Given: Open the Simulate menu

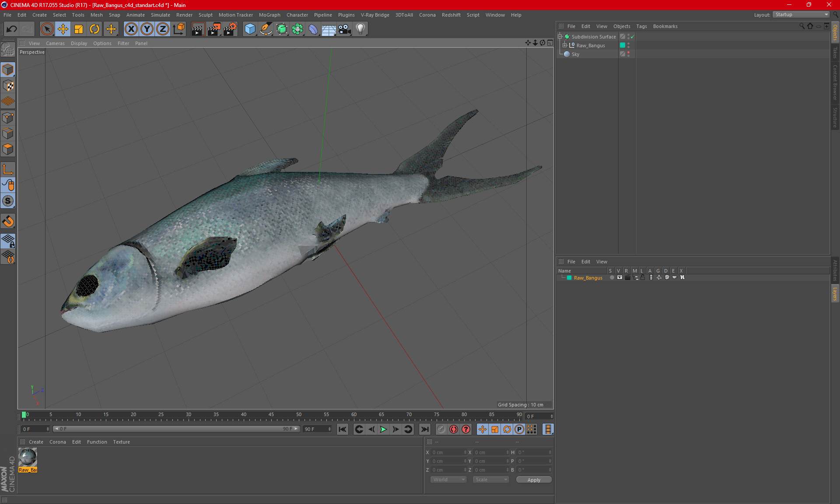Looking at the screenshot, I should tap(161, 15).
